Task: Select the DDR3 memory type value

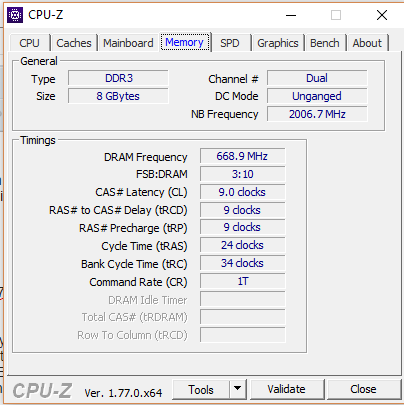Action: tap(118, 78)
